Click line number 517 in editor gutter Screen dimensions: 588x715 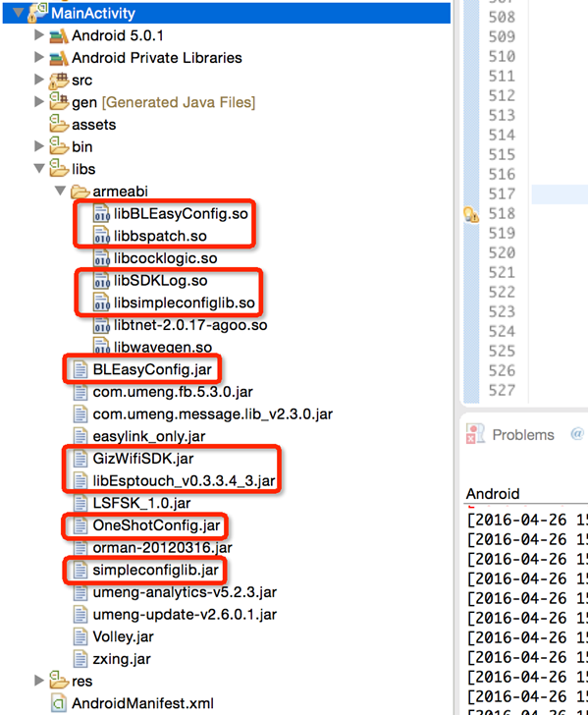pos(502,193)
